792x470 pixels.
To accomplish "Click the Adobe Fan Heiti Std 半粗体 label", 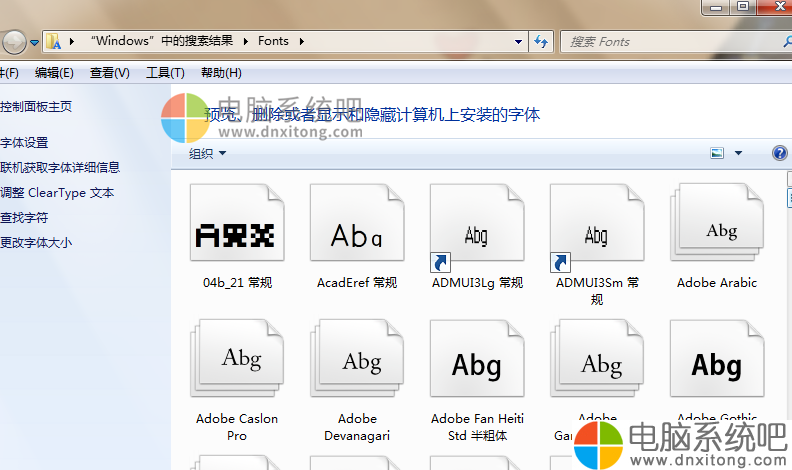I will [x=477, y=427].
